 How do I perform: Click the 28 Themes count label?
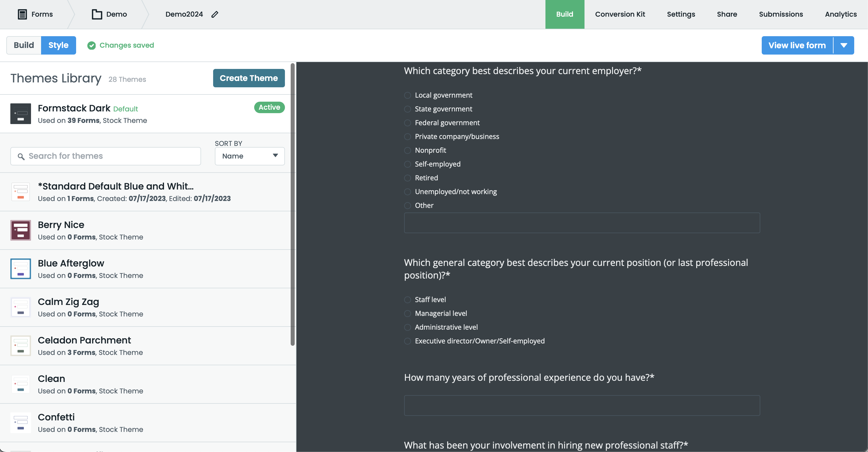point(127,80)
